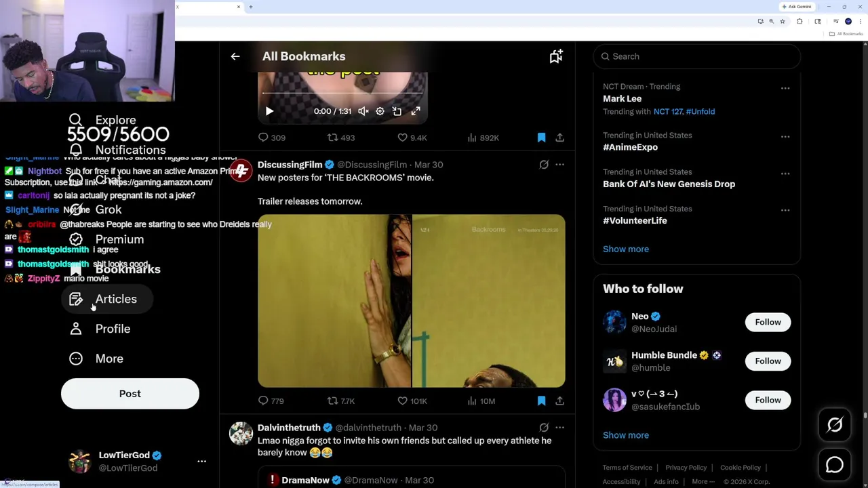Open right Backrooms poster image
Image resolution: width=868 pixels, height=488 pixels.
(x=488, y=301)
